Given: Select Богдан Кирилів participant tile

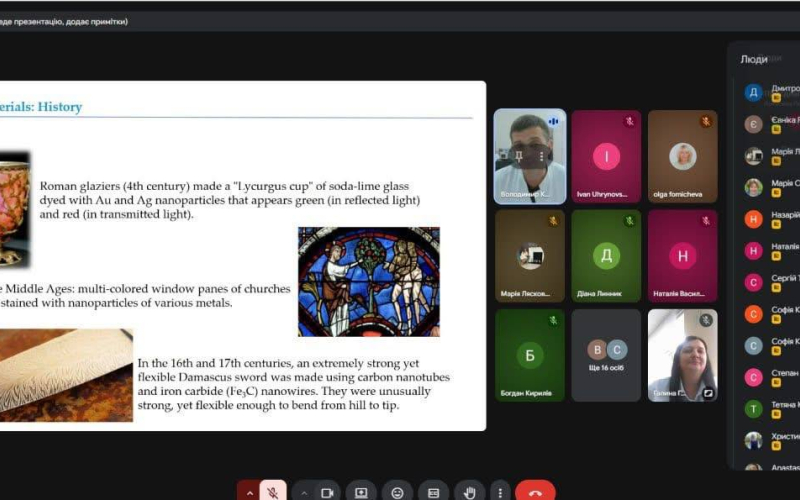Looking at the screenshot, I should point(530,355).
